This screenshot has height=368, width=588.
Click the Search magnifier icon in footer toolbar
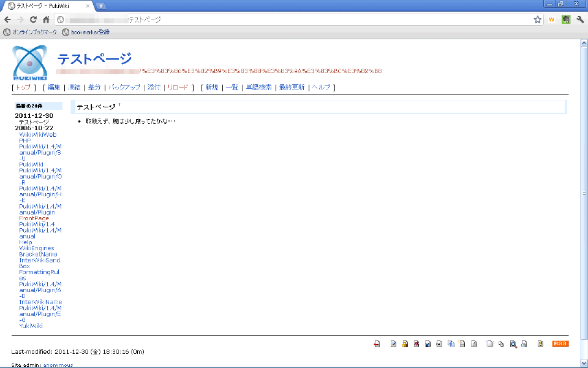[x=513, y=343]
